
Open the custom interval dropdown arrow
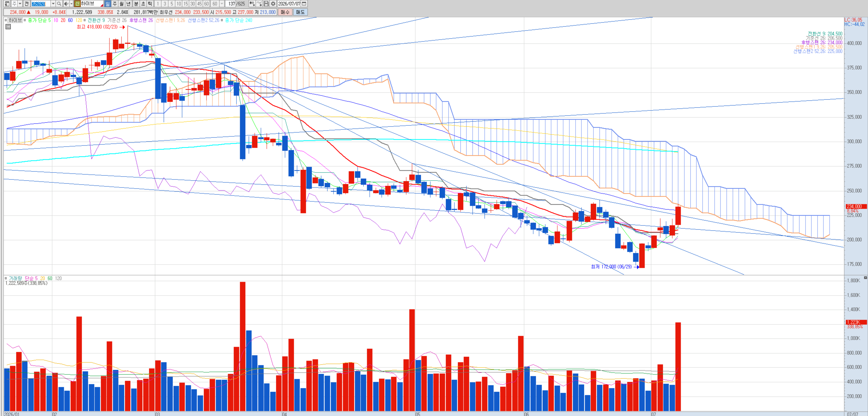click(222, 4)
